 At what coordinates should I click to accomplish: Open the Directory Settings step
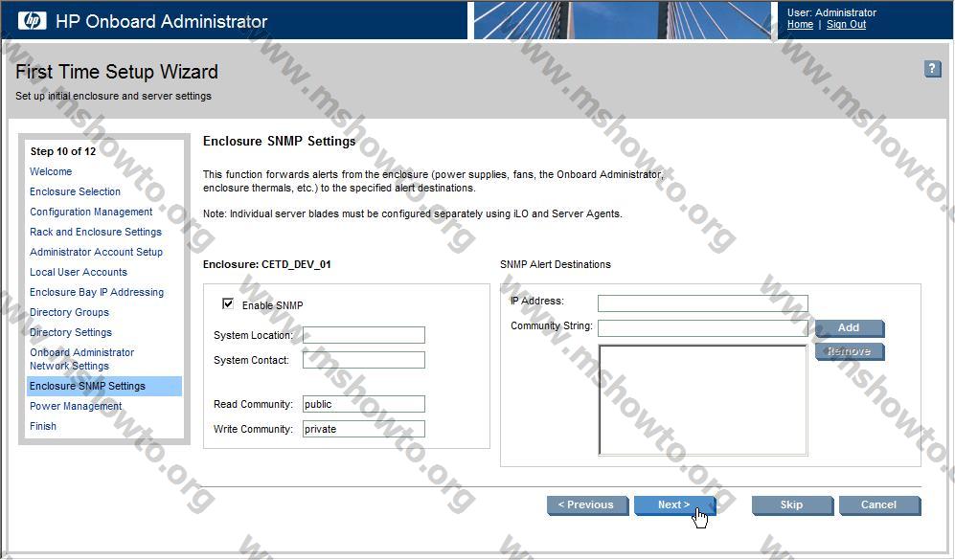pyautogui.click(x=71, y=332)
